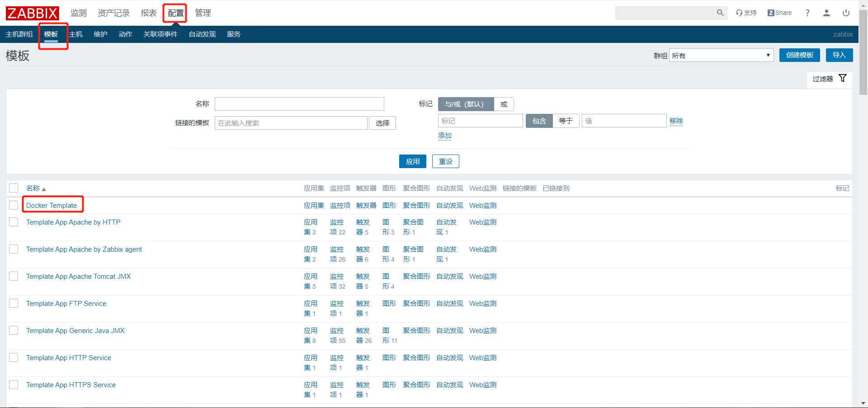This screenshot has height=408, width=868.
Task: Switch to the 维护 submenu
Action: click(100, 34)
